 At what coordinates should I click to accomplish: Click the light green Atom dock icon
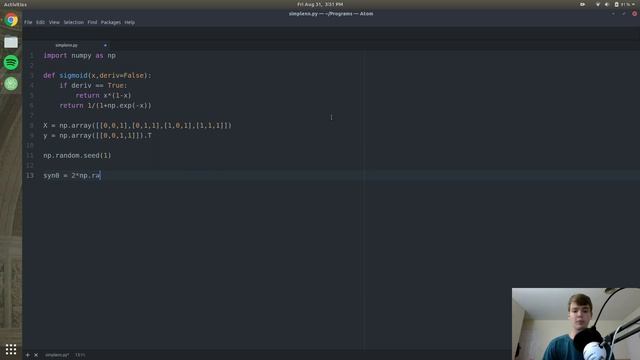click(x=11, y=84)
